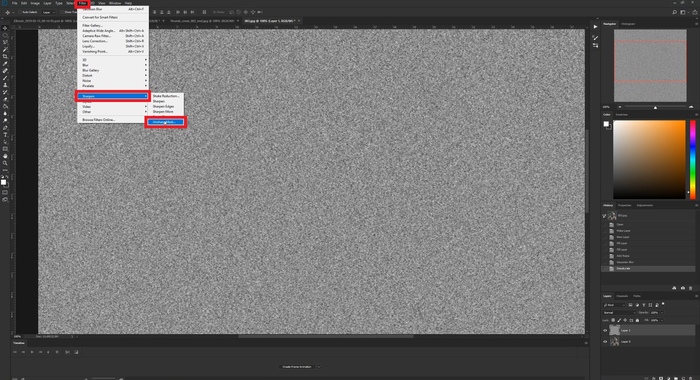The image size is (700, 380).
Task: Open the Kind layer filter dropdown
Action: [x=614, y=305]
